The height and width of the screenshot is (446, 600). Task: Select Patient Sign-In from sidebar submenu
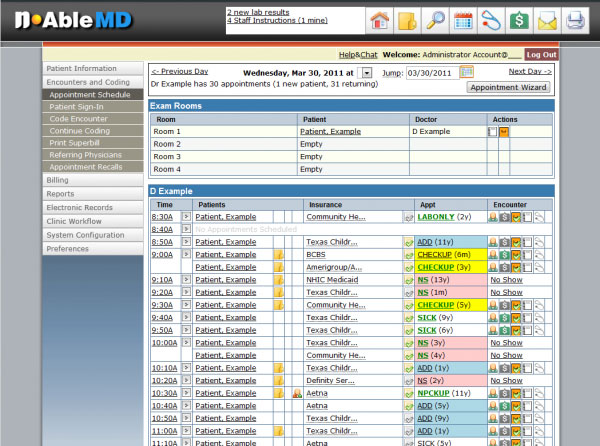point(93,107)
